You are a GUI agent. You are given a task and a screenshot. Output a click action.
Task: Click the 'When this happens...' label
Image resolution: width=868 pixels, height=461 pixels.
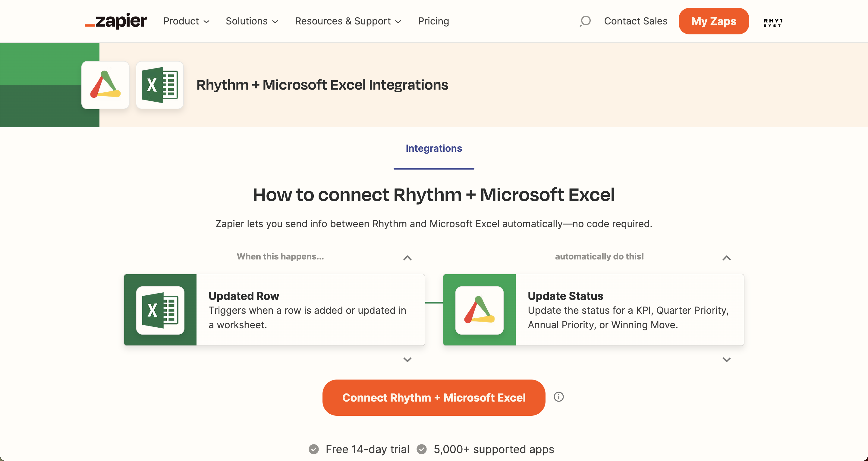280,257
